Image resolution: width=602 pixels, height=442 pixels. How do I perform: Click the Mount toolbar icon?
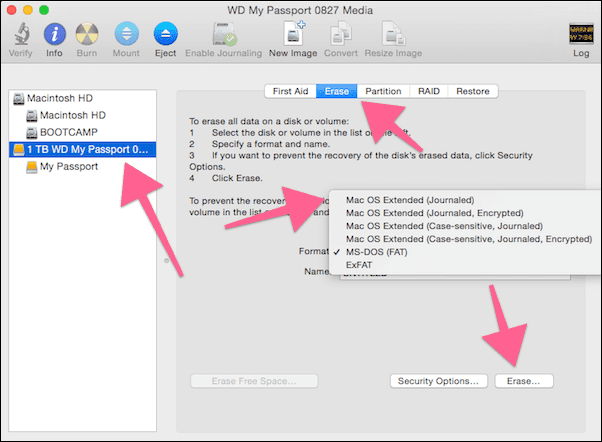126,33
